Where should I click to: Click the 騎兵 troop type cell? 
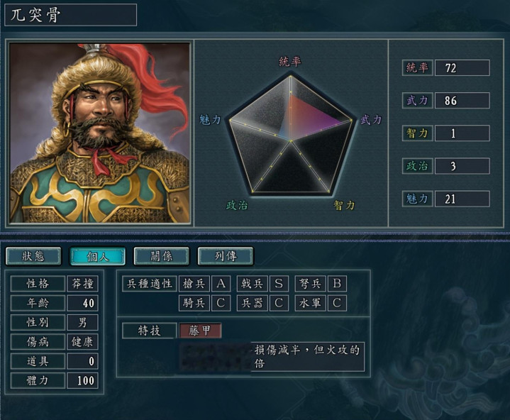194,303
